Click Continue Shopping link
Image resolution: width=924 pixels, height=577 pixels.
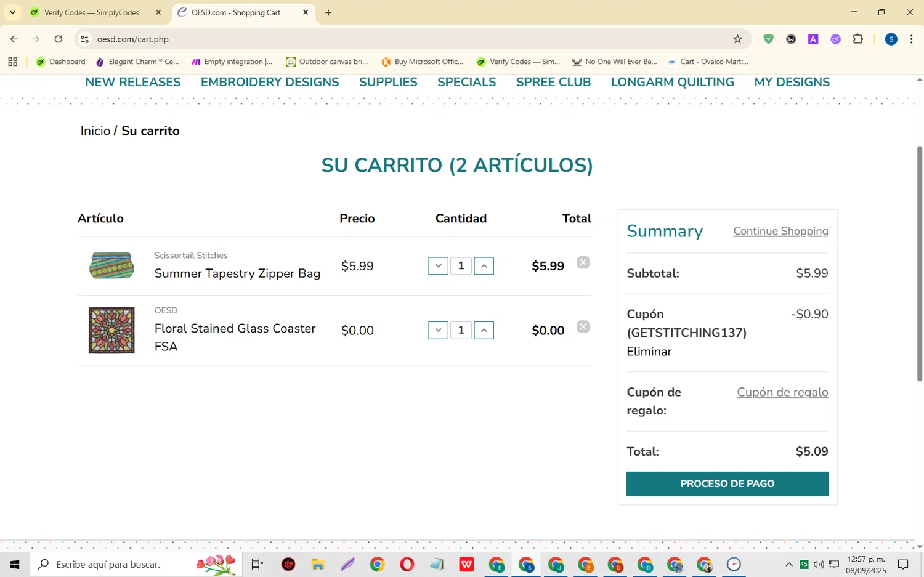pos(780,231)
